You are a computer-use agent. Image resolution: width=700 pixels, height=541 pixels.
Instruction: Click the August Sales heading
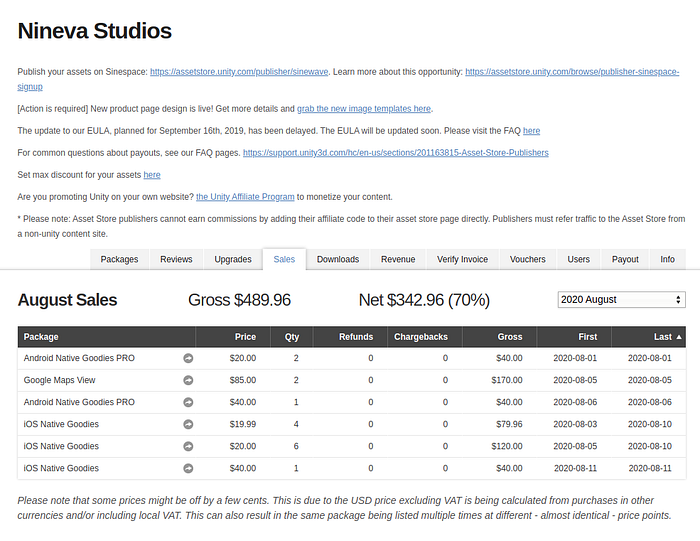[67, 300]
